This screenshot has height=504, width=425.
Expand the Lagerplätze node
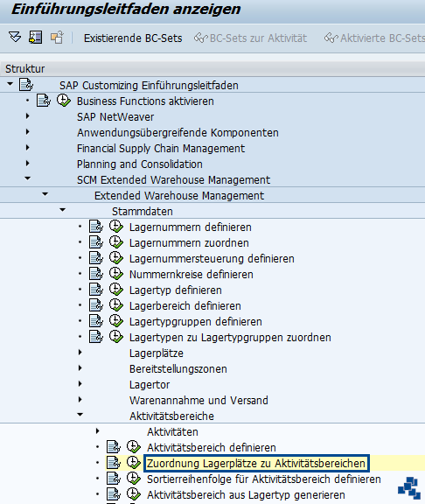[x=80, y=353]
